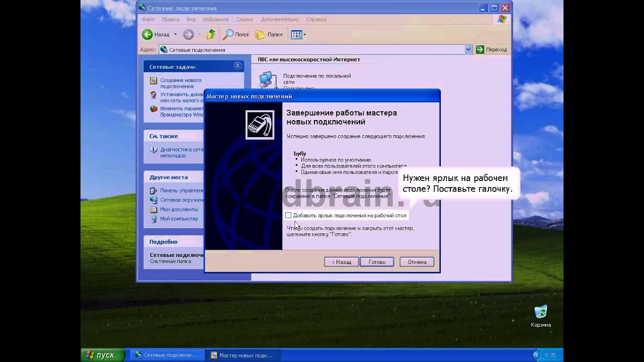
Task: Click the back arrow icon in the toolbar
Action: tap(147, 34)
